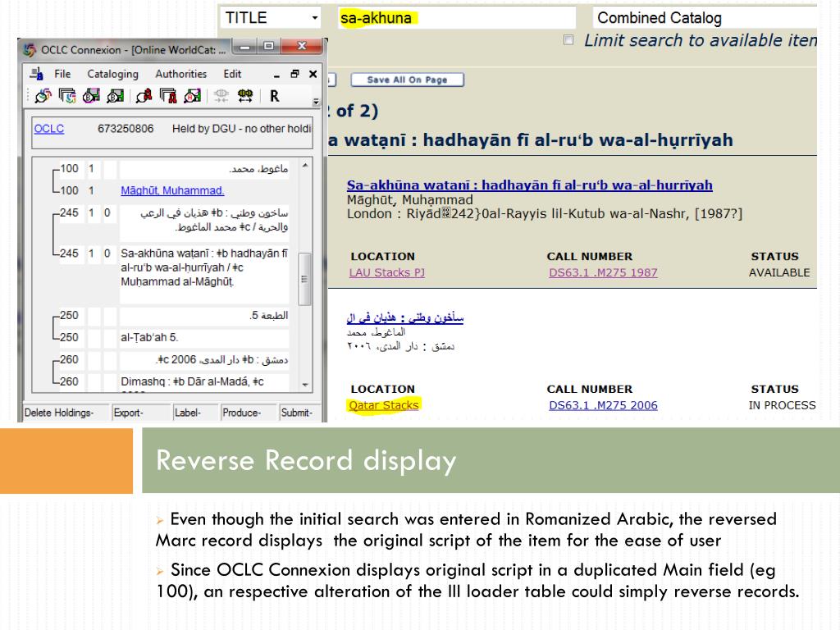The image size is (840, 630).
Task: Click the Control headings icon
Action: point(245,96)
